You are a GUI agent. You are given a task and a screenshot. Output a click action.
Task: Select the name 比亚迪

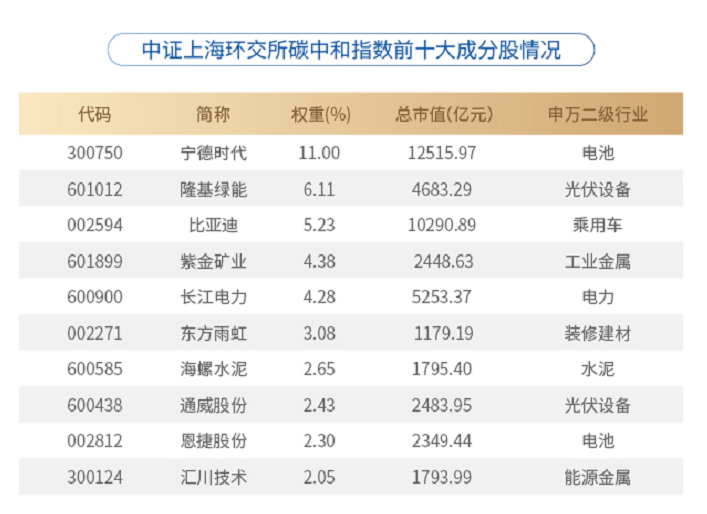(x=213, y=225)
